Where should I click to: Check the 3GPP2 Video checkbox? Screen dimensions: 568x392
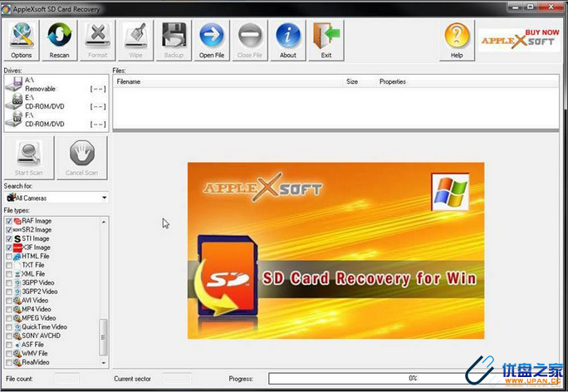click(8, 292)
